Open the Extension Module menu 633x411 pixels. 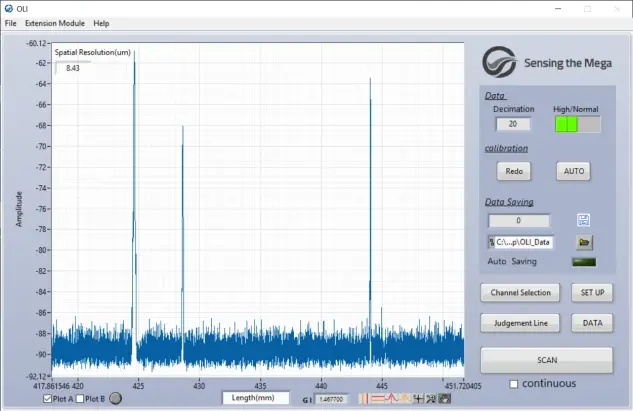[55, 22]
